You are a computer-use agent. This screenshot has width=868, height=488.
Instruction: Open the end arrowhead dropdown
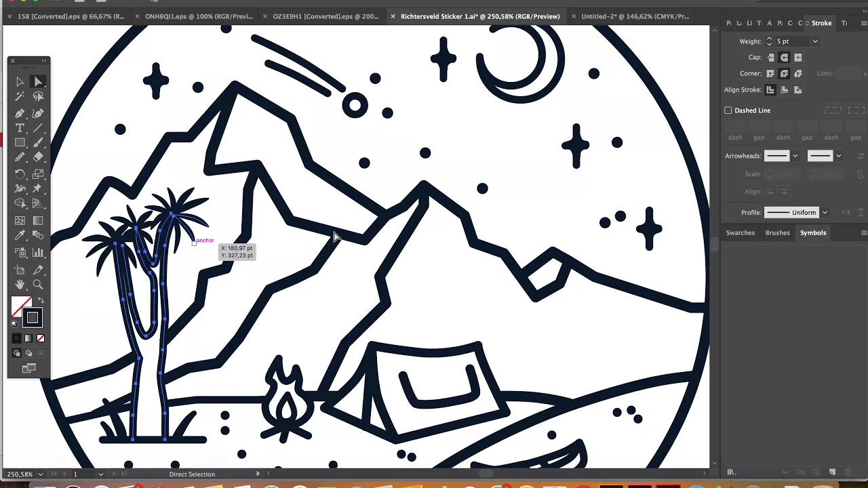click(838, 156)
